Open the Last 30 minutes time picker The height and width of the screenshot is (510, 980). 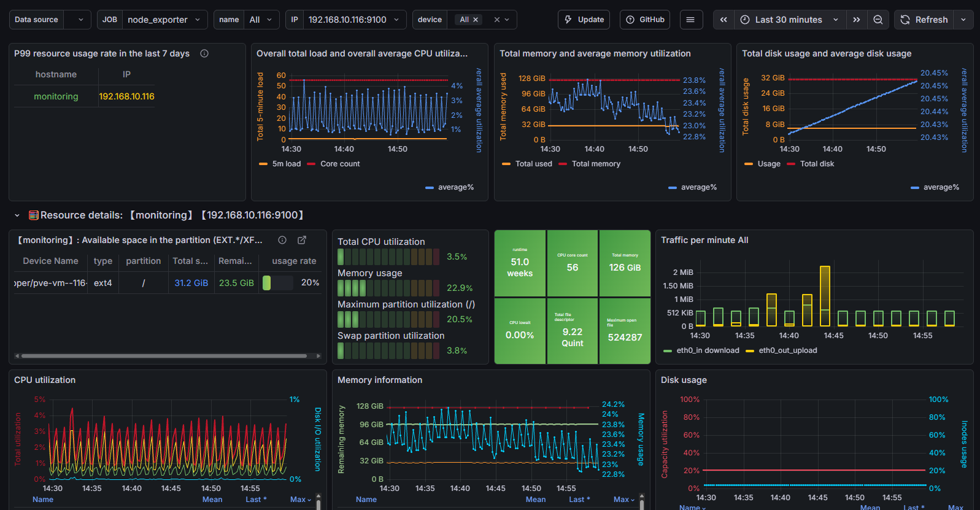790,20
